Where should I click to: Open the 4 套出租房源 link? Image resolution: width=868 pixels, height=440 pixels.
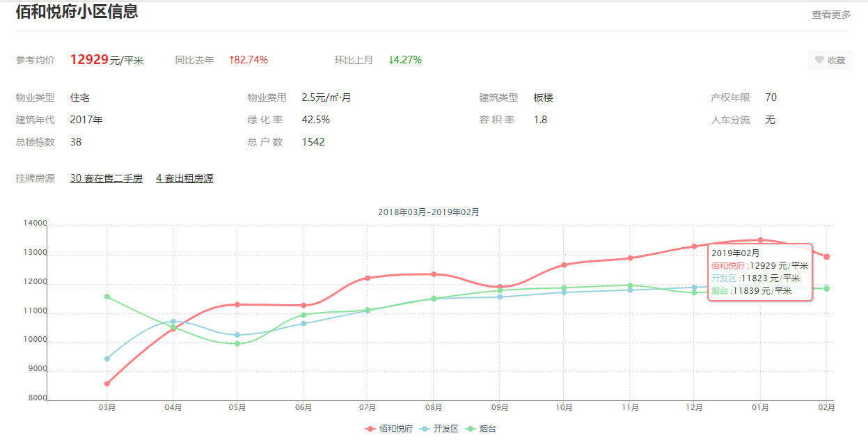184,178
